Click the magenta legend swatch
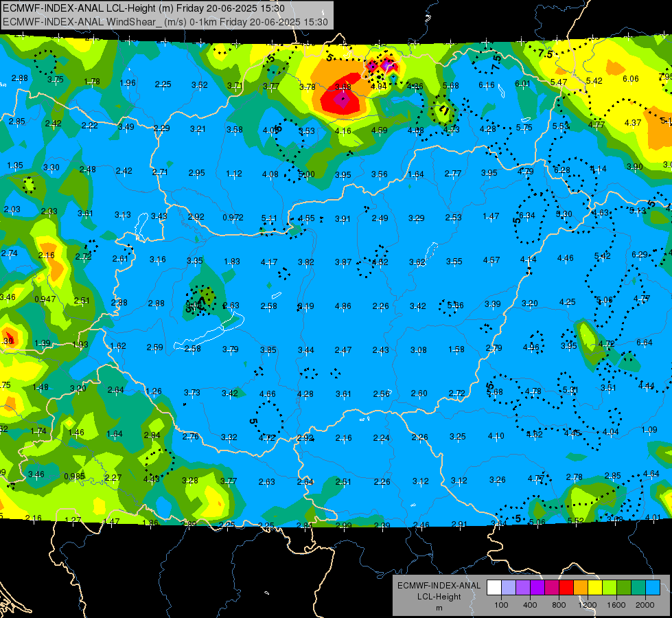672x618 pixels. (552, 587)
